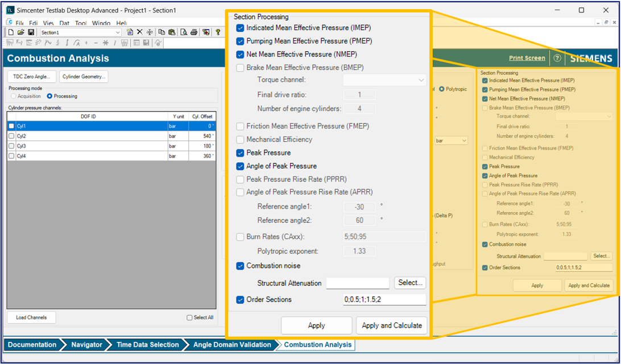This screenshot has width=621, height=364.
Task: Switch to the Navigator tab
Action: 86,345
